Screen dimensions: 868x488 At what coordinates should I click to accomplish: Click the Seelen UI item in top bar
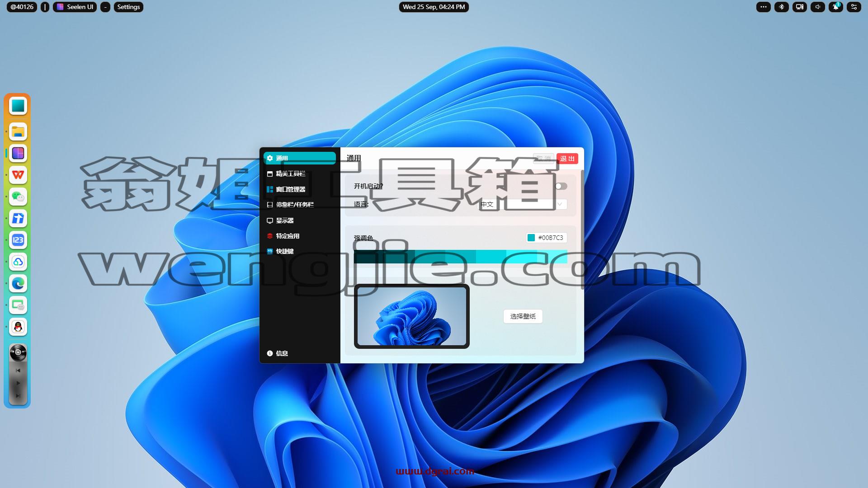(75, 7)
